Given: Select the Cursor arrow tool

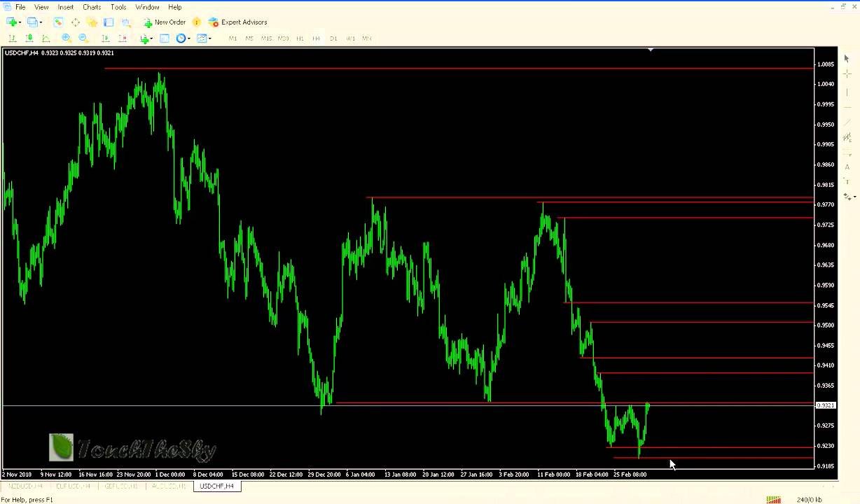Looking at the screenshot, I should [847, 59].
